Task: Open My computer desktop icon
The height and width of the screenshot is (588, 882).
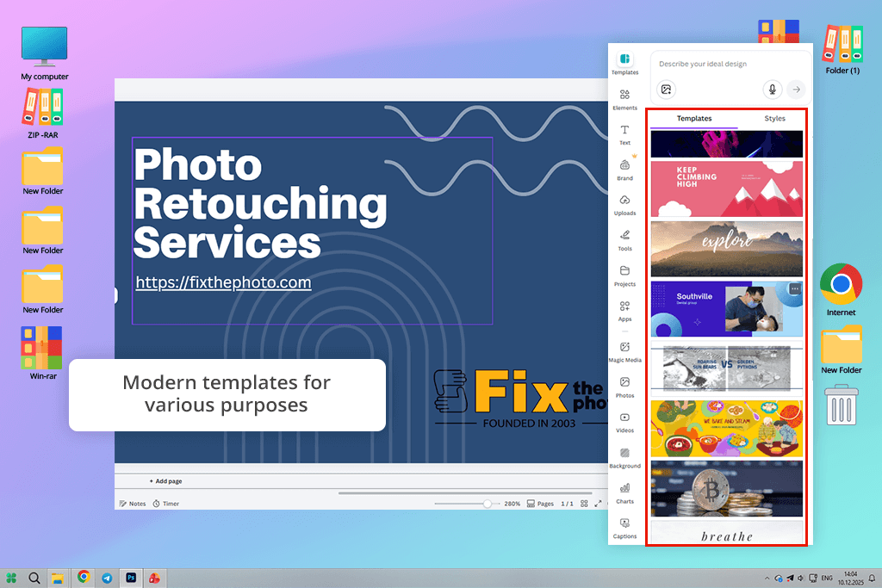Action: (x=45, y=53)
